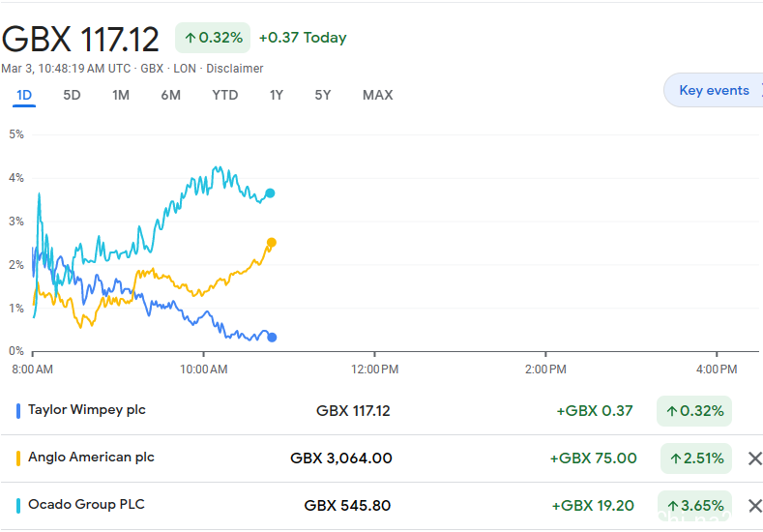Click the 5% y-axis label
The image size is (763, 532).
point(16,134)
